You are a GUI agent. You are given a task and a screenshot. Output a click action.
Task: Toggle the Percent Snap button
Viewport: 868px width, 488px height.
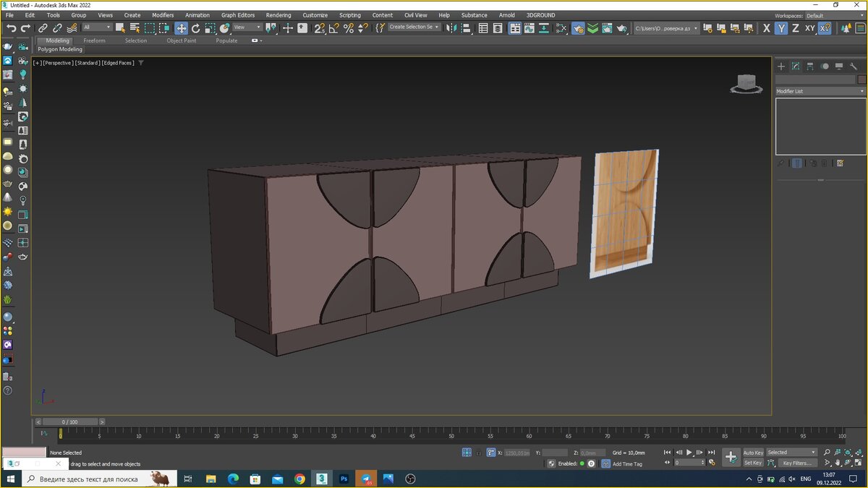[349, 28]
